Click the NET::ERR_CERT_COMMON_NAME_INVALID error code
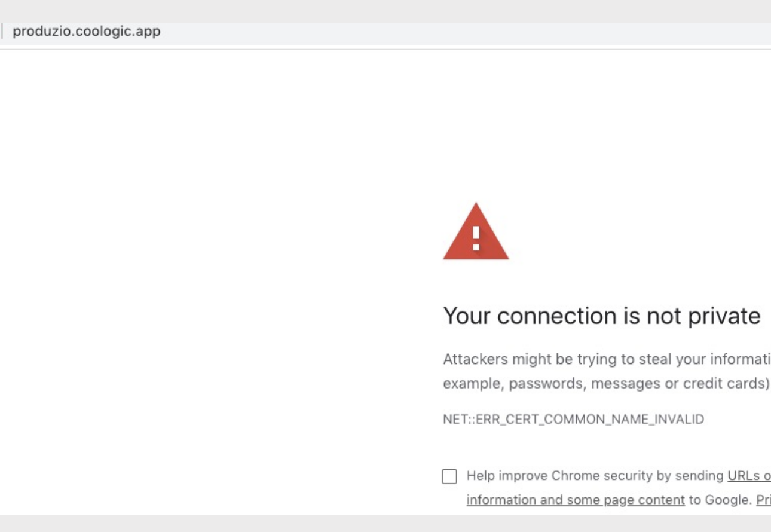This screenshot has height=532, width=771. (x=573, y=420)
